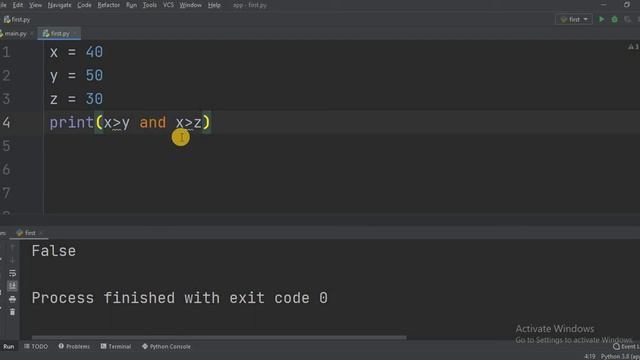Click the x>z expression on line 4
Screen dimensions: 640x360
(x=189, y=122)
